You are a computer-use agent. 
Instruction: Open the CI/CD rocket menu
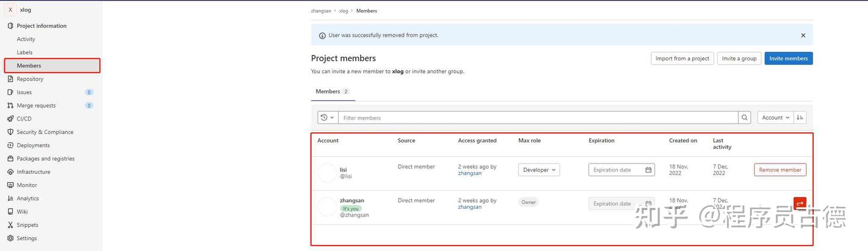point(24,119)
